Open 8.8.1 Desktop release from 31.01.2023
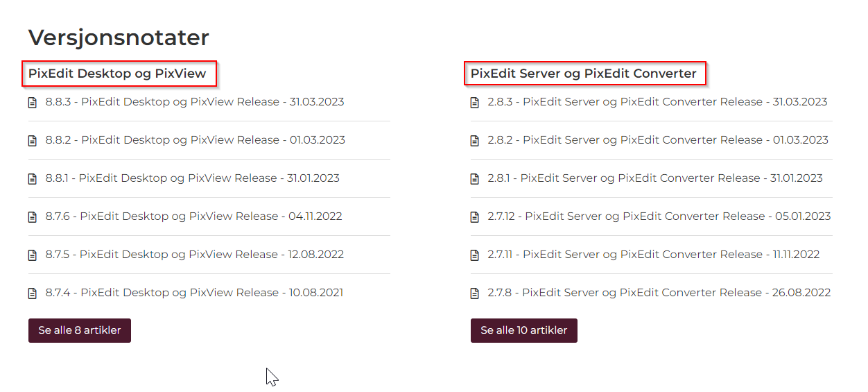The image size is (868, 392). [x=193, y=178]
